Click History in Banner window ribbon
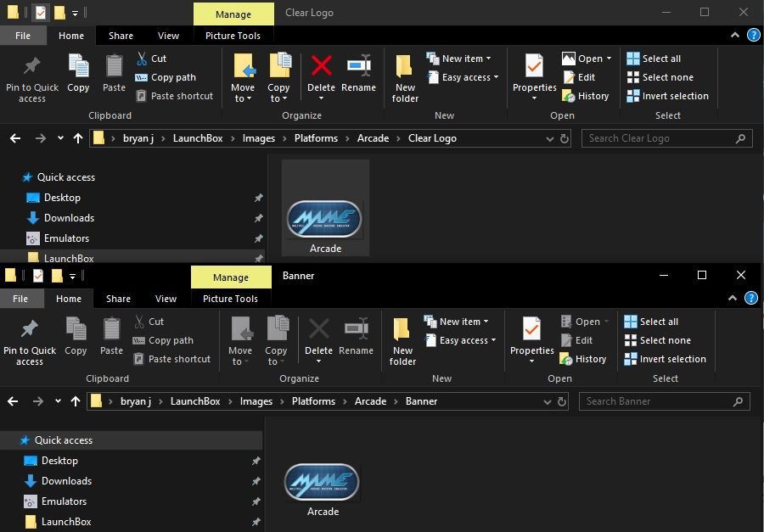The width and height of the screenshot is (764, 532). (583, 359)
